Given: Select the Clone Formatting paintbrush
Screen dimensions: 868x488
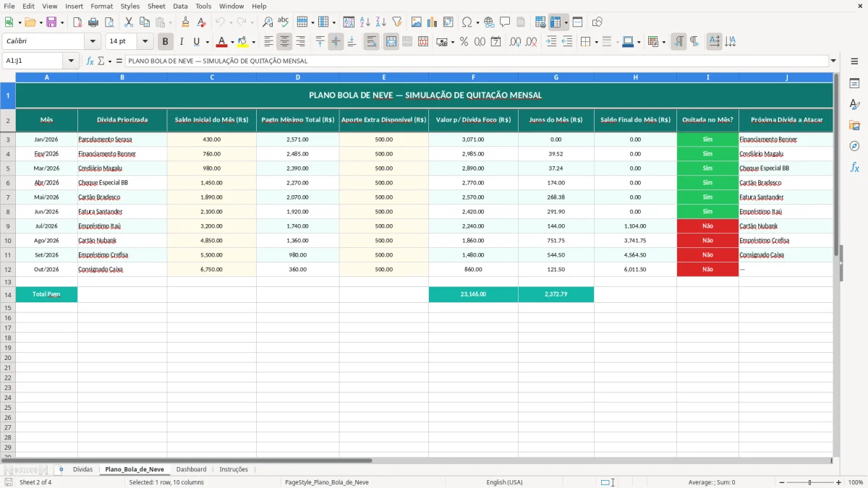Looking at the screenshot, I should pos(186,22).
